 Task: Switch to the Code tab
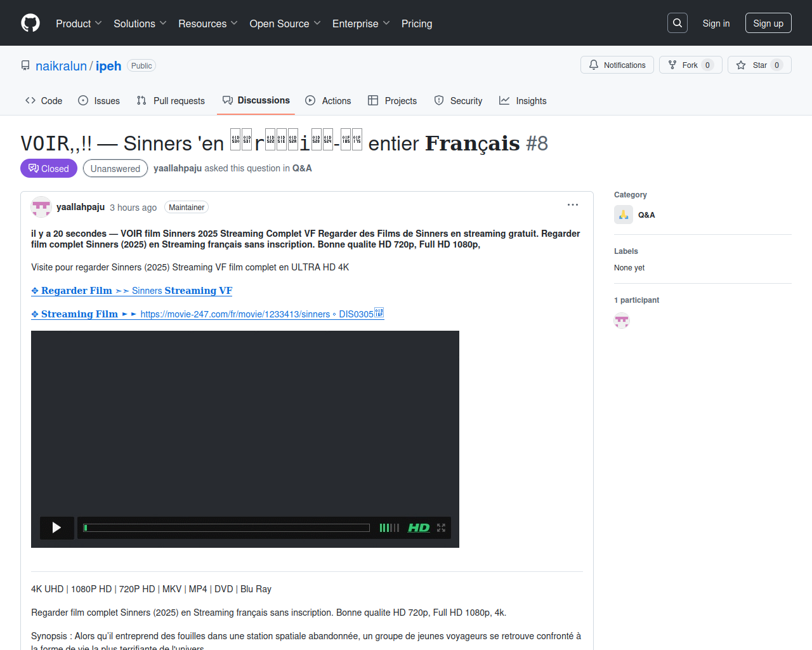coord(44,101)
